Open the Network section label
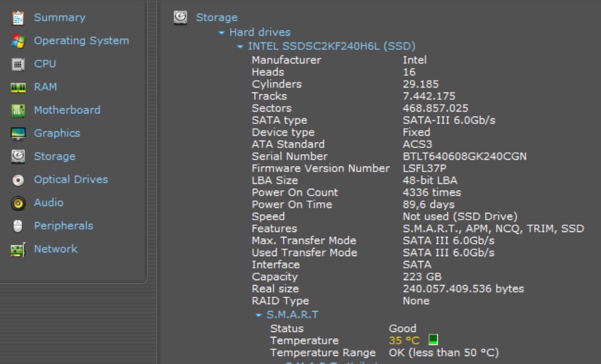601x364 pixels. click(x=56, y=249)
